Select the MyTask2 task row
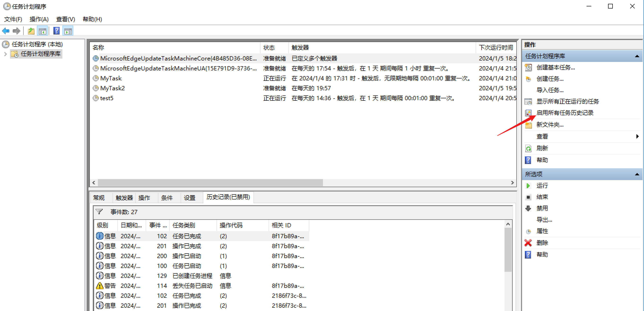Viewport: 644px width, 311px height. point(112,88)
